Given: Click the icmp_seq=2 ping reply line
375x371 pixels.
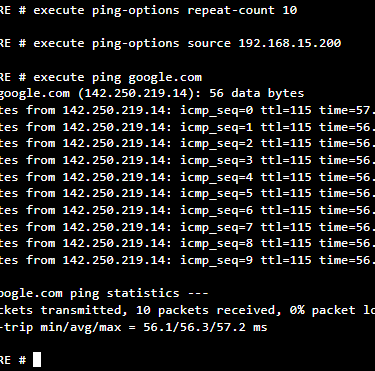Looking at the screenshot, I should (187, 143).
